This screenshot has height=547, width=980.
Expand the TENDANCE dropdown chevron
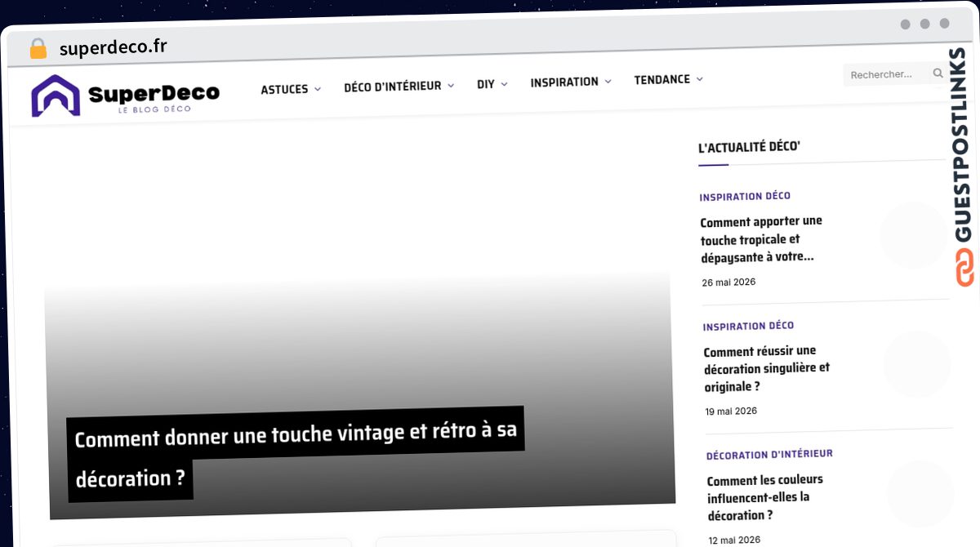[x=699, y=79]
